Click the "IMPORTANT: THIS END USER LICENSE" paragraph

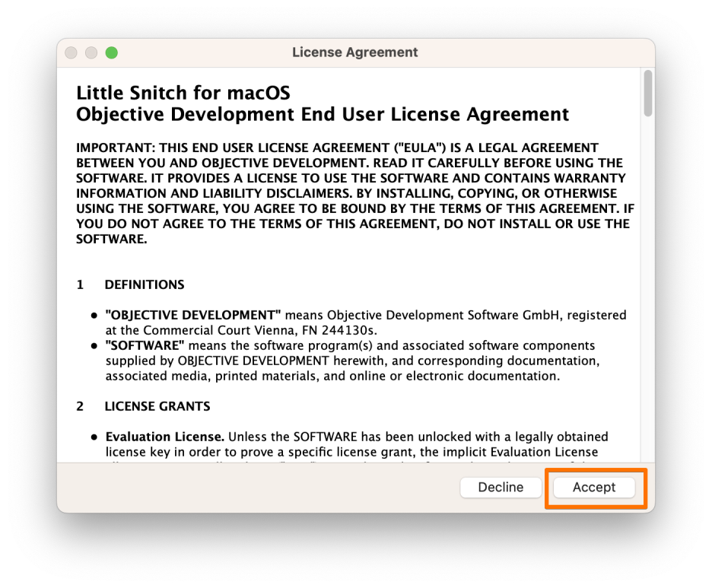pyautogui.click(x=355, y=193)
